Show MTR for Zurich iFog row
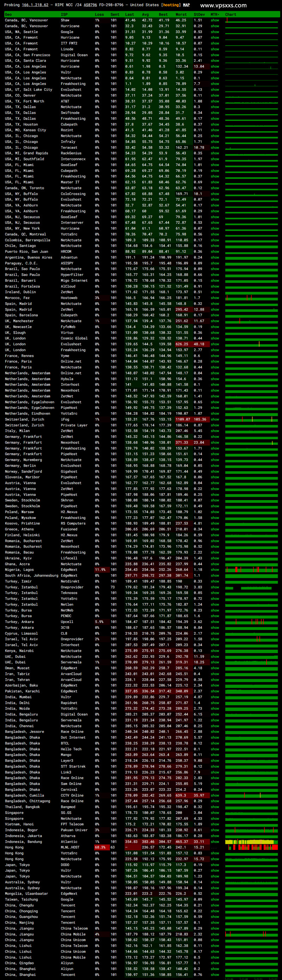The height and width of the screenshot is (980, 282). [x=215, y=419]
